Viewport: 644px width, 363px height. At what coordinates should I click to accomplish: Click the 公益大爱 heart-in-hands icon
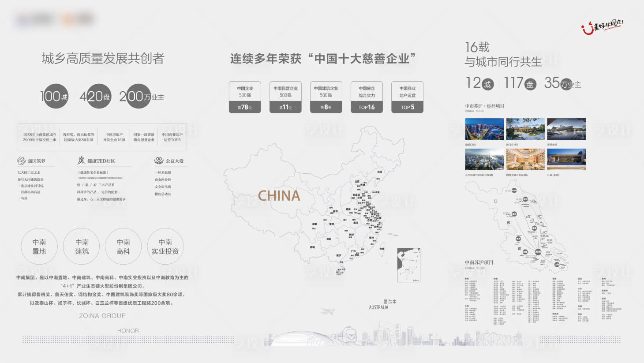point(159,161)
